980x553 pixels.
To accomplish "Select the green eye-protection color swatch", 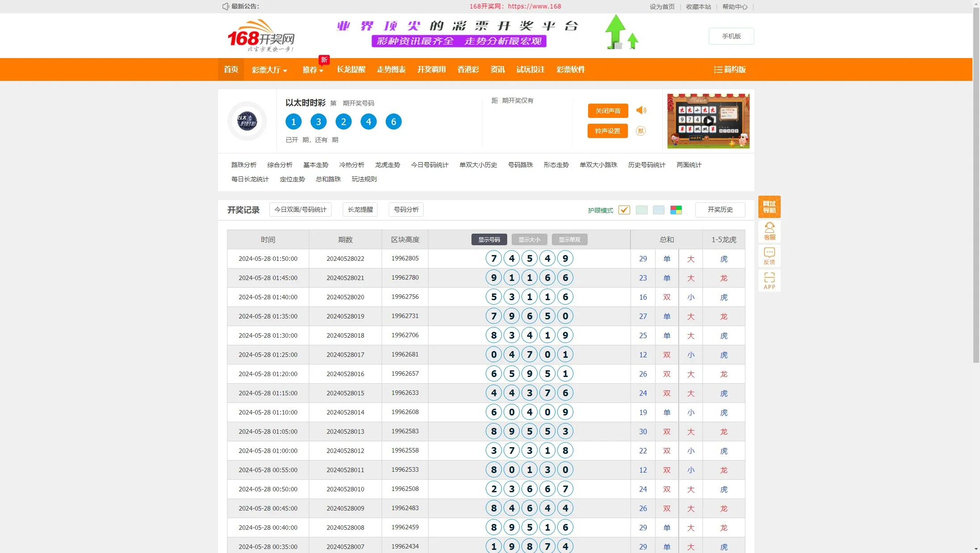I will (641, 210).
